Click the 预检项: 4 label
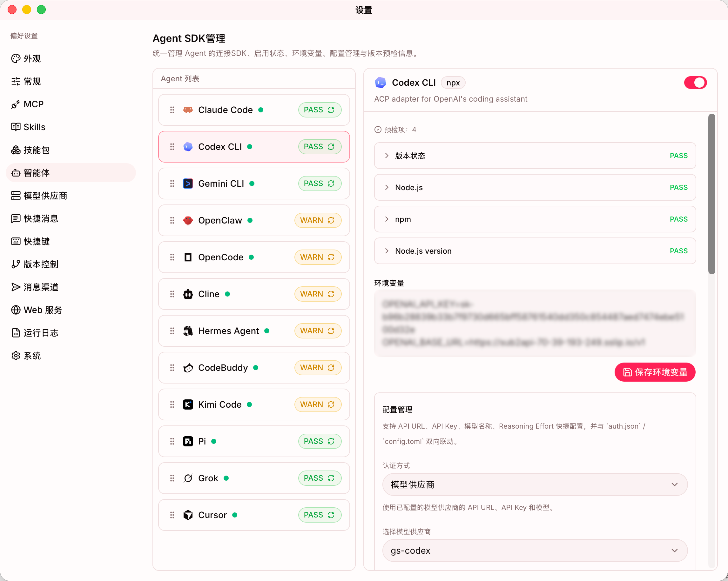Viewport: 728px width, 581px height. [x=395, y=130]
